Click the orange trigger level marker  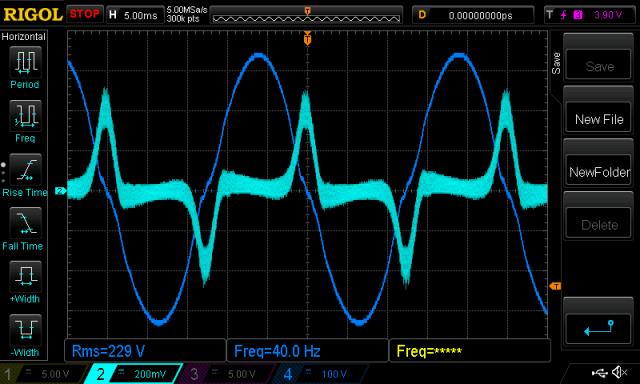point(555,286)
